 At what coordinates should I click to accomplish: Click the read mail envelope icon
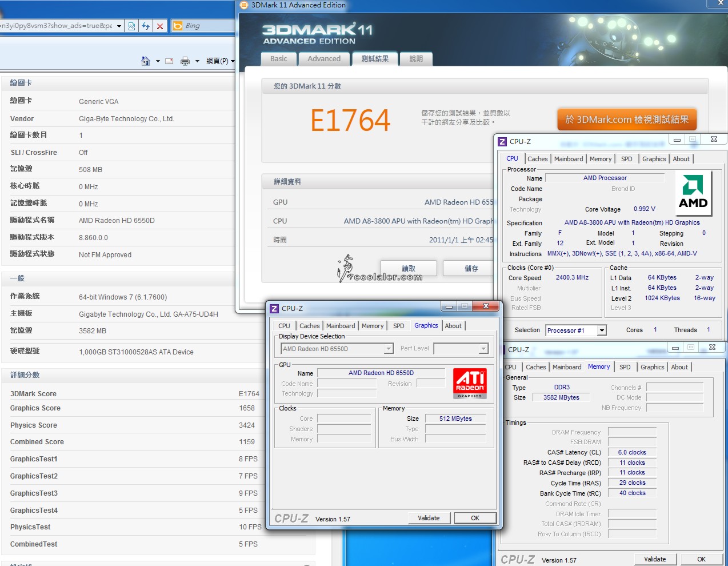click(x=169, y=61)
